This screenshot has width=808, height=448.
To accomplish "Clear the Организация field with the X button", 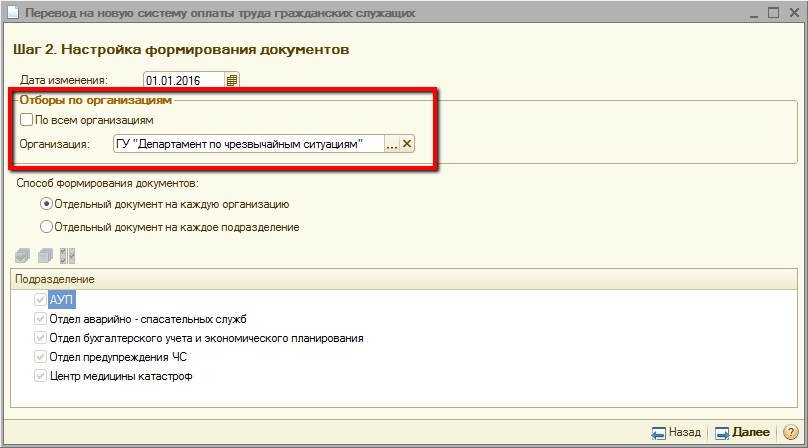I will click(x=407, y=144).
